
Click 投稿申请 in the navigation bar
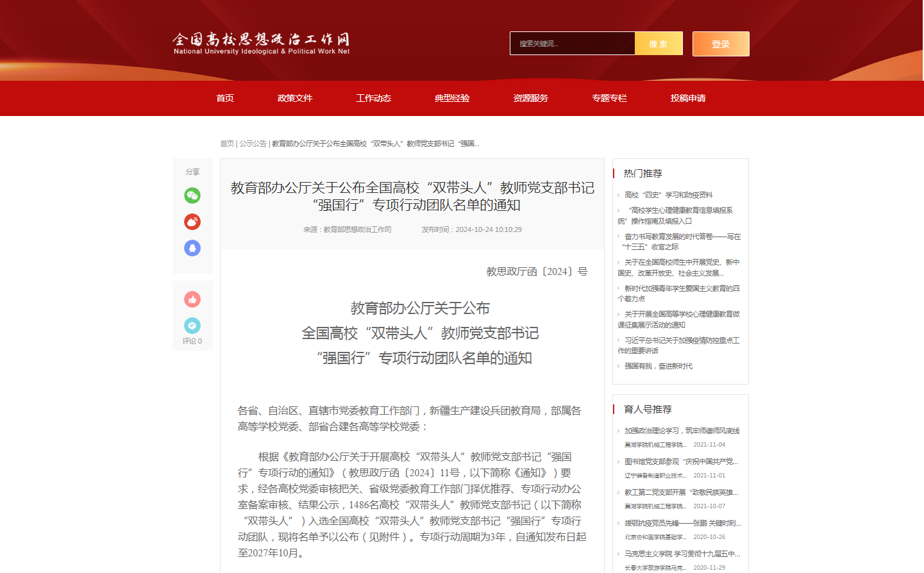tap(688, 98)
